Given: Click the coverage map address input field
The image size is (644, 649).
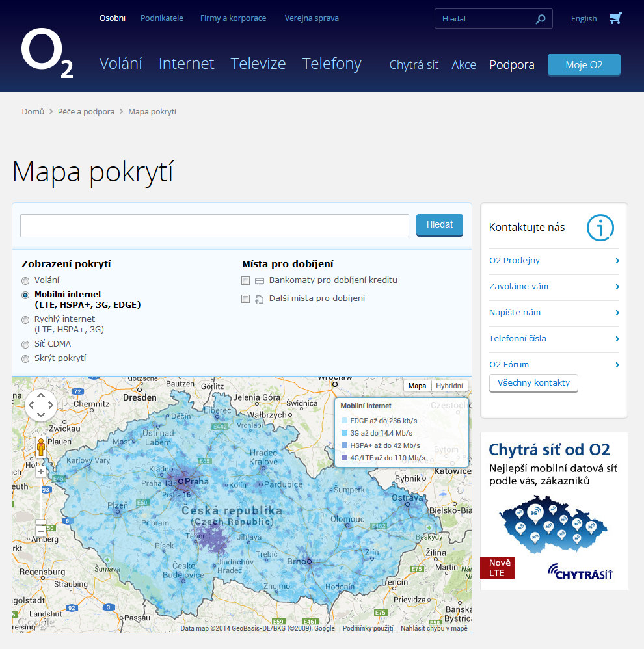Looking at the screenshot, I should (x=215, y=226).
